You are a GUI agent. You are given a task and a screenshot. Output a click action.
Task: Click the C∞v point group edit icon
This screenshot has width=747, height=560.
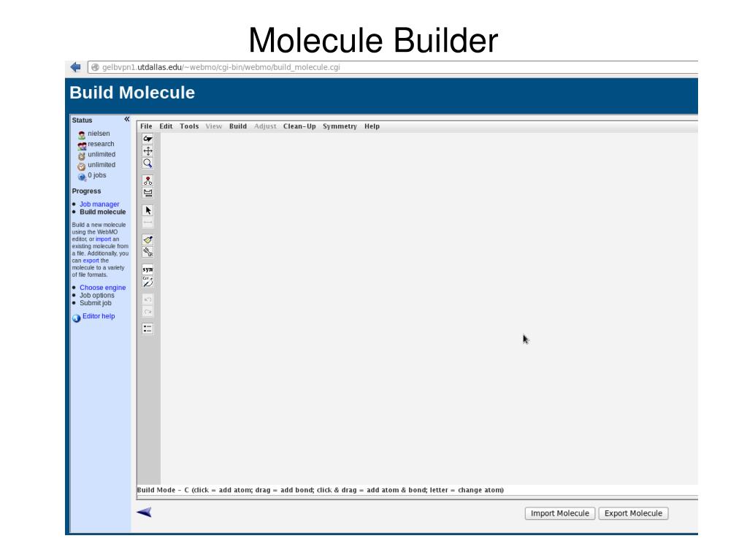click(x=148, y=282)
